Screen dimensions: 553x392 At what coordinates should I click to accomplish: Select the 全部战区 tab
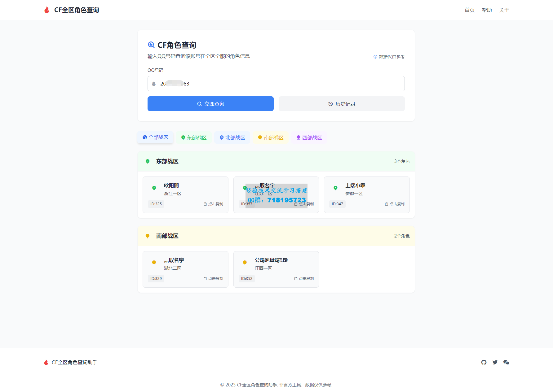155,137
